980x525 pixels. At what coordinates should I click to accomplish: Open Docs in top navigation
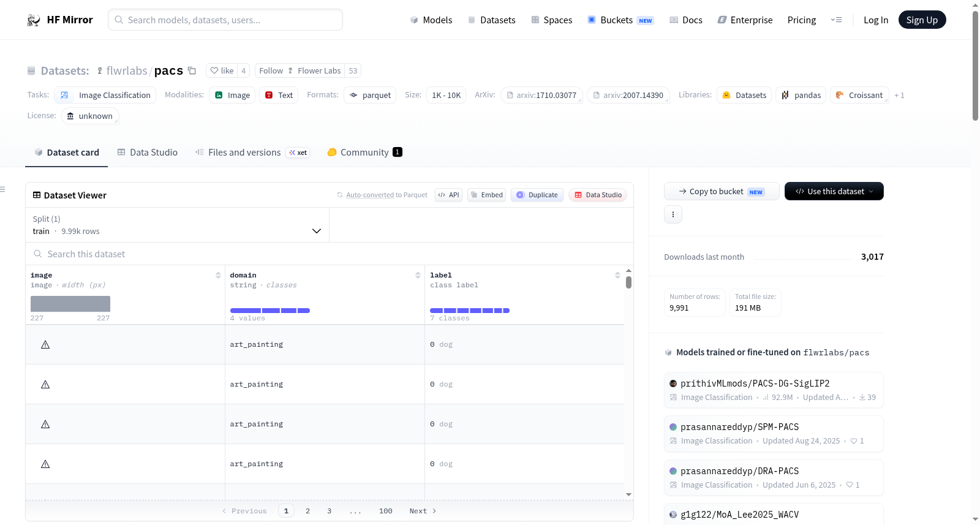pos(686,20)
